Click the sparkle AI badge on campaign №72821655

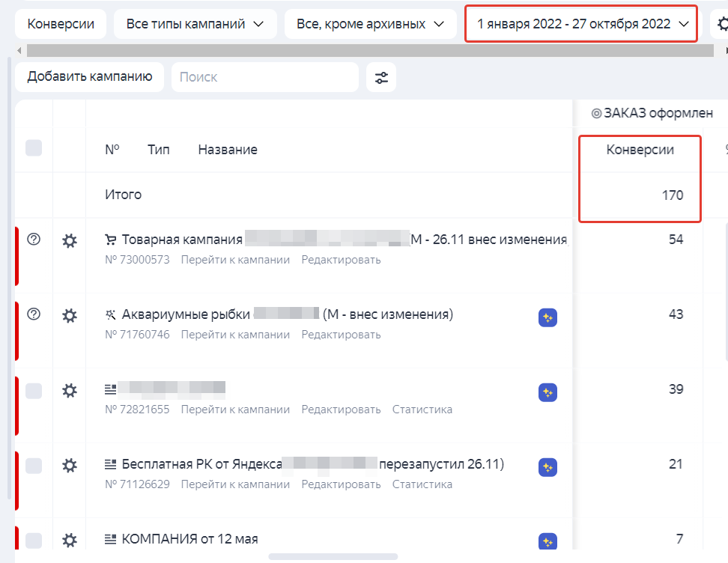[x=547, y=392]
